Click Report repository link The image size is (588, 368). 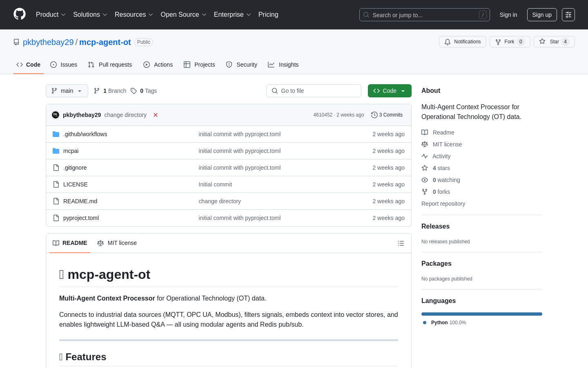pos(443,204)
